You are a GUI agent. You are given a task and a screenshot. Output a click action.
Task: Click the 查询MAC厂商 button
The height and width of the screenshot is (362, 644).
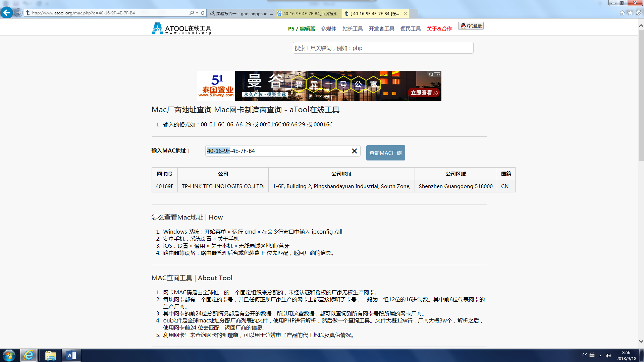[385, 153]
